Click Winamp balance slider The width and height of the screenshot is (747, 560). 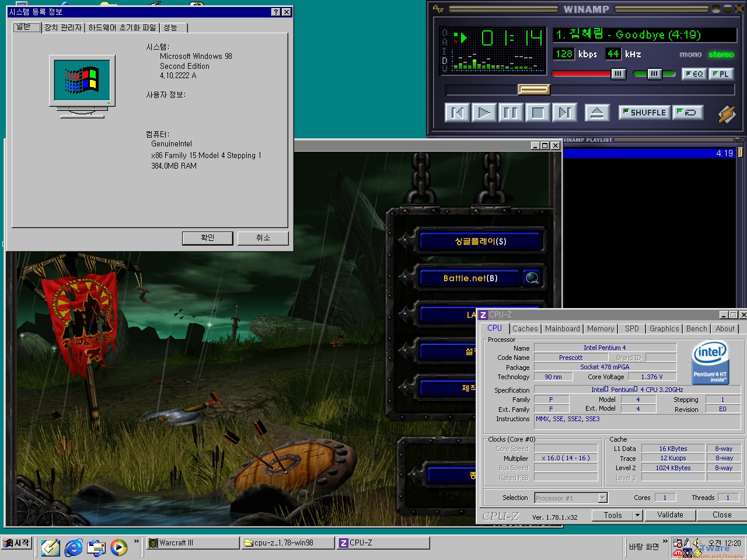[654, 73]
